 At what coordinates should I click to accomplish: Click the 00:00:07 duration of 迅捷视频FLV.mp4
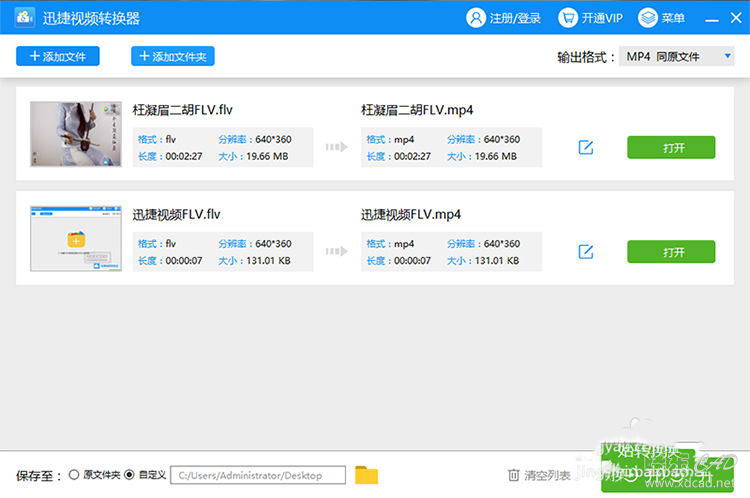[x=412, y=261]
